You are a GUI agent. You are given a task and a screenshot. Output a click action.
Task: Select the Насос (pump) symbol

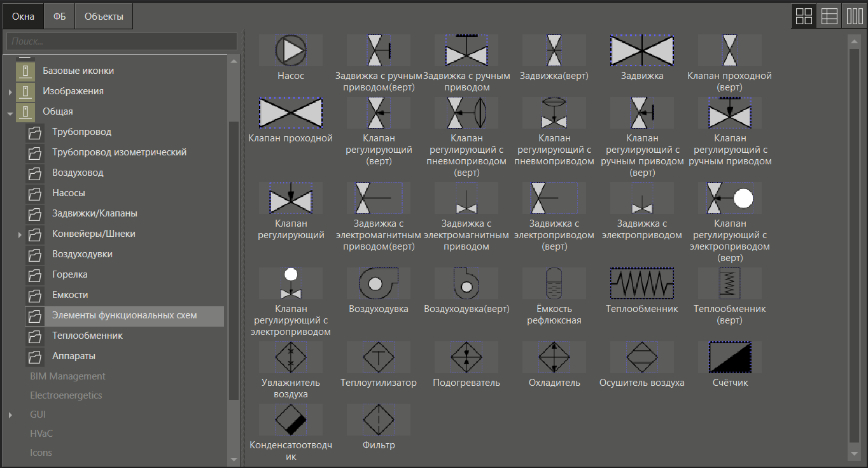tap(291, 50)
